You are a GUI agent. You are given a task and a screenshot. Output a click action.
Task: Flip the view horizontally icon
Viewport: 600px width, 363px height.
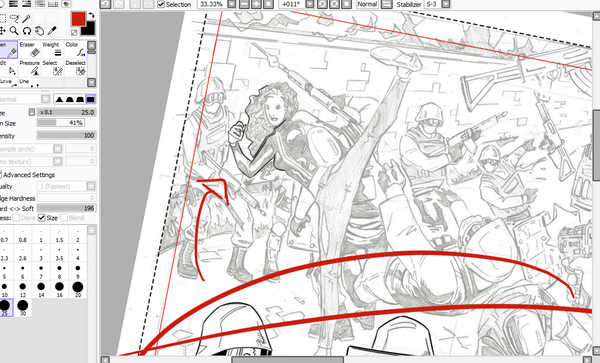click(x=387, y=4)
